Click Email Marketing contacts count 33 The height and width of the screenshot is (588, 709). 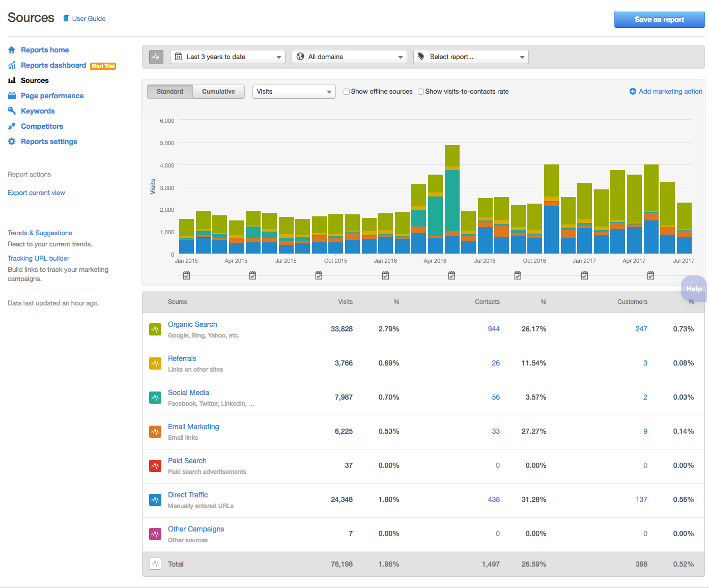pyautogui.click(x=496, y=431)
